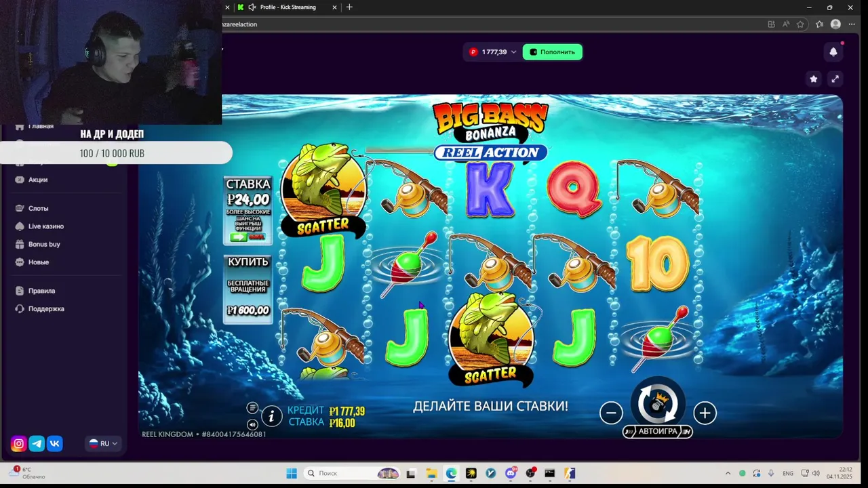Mute the slot game sound

tap(252, 424)
